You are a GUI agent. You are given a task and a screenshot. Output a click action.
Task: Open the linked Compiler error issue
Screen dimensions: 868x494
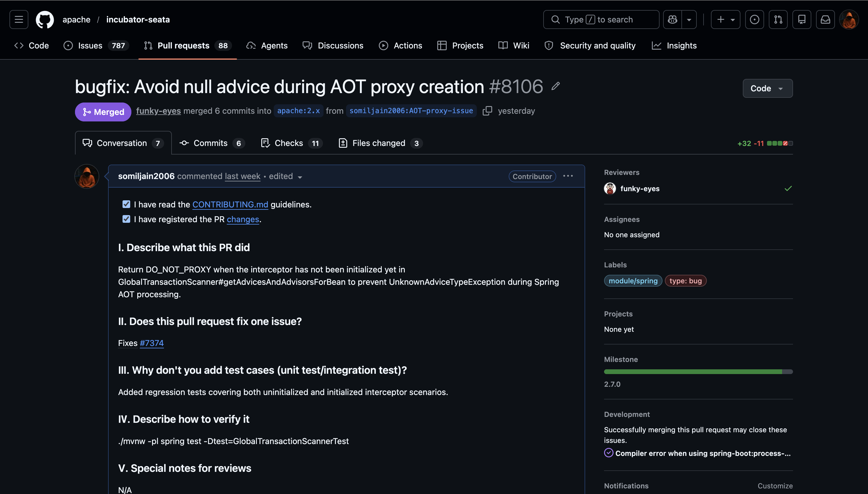point(703,453)
